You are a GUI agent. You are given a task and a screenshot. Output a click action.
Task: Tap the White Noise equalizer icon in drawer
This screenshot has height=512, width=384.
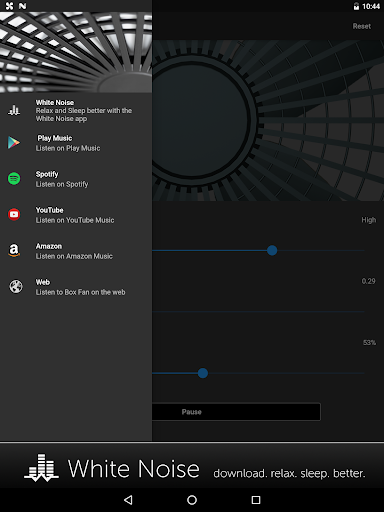pos(14,110)
